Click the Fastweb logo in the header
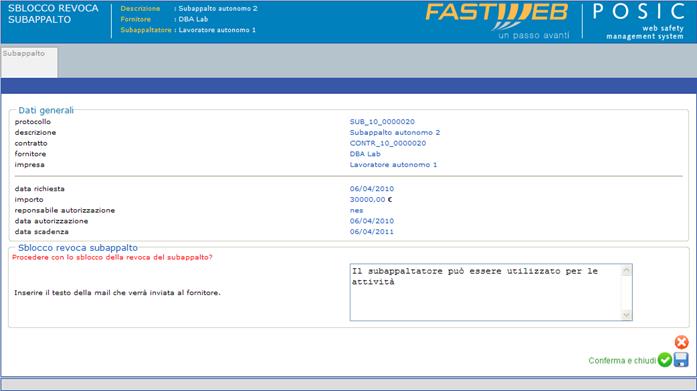Image resolution: width=697 pixels, height=391 pixels. (x=497, y=21)
